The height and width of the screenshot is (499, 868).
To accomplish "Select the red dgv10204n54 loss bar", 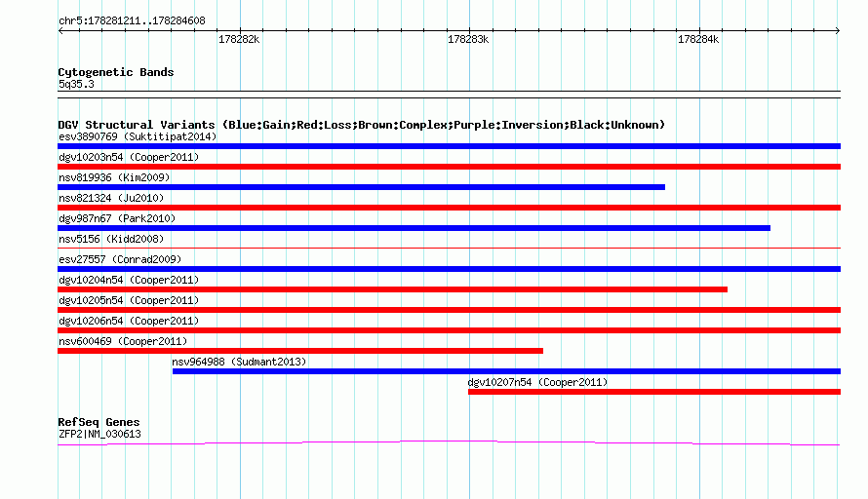I will coord(392,289).
